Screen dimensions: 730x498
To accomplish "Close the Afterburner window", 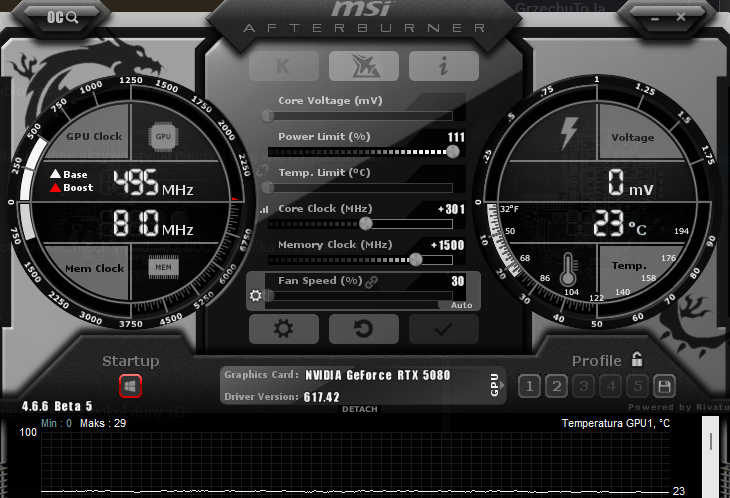I will pos(681,17).
